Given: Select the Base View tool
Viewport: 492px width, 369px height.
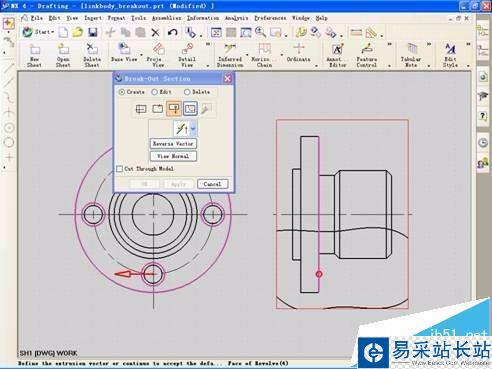Looking at the screenshot, I should pyautogui.click(x=124, y=53).
